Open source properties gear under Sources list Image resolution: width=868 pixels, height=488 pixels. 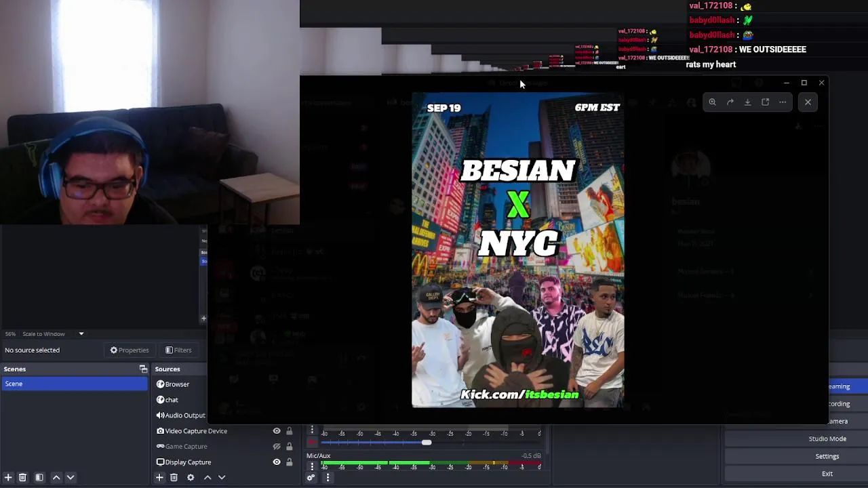tap(191, 478)
